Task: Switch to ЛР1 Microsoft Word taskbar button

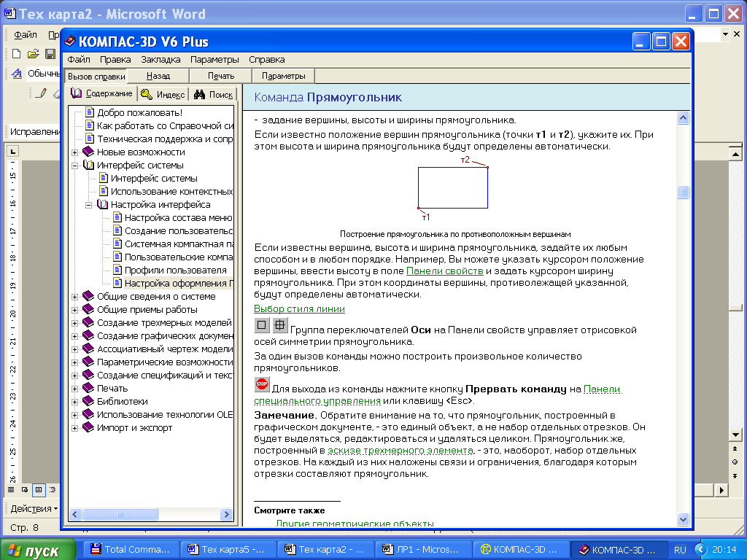Action: pyautogui.click(x=422, y=549)
